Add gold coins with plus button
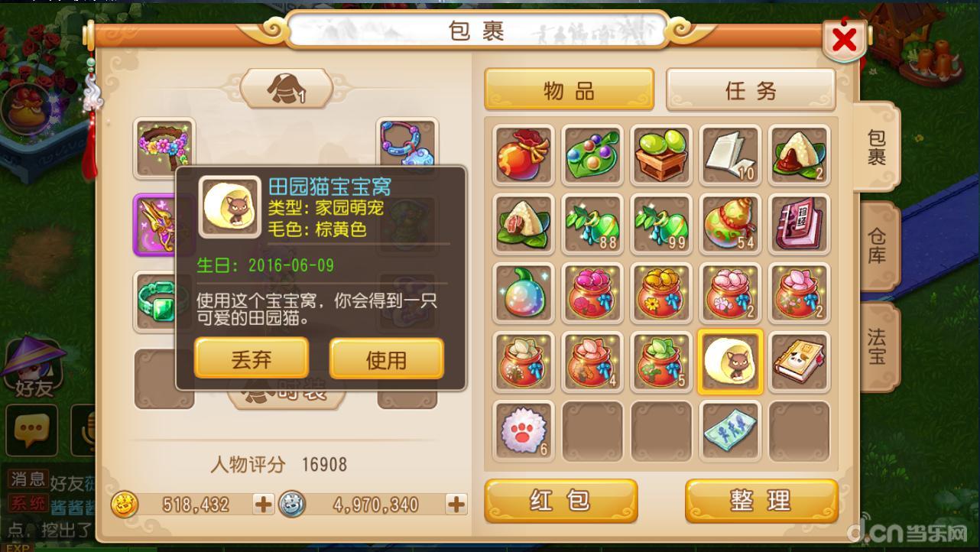 click(x=263, y=504)
